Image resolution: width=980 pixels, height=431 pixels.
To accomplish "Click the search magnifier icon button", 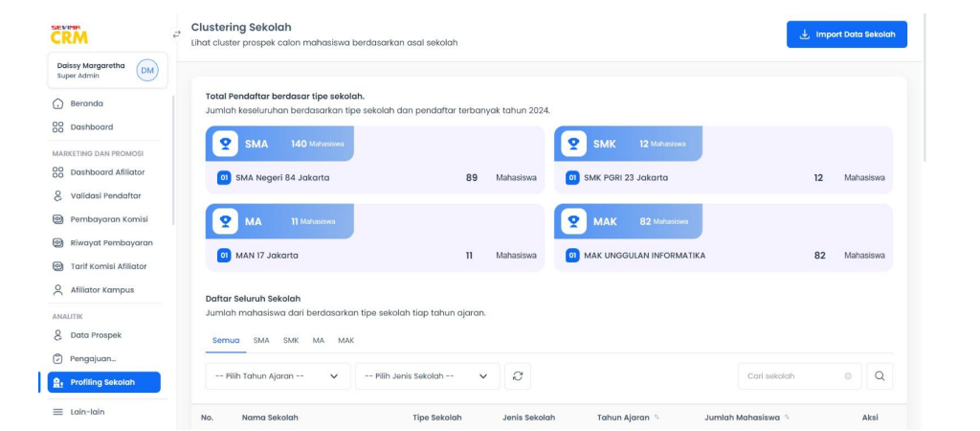I will (880, 376).
